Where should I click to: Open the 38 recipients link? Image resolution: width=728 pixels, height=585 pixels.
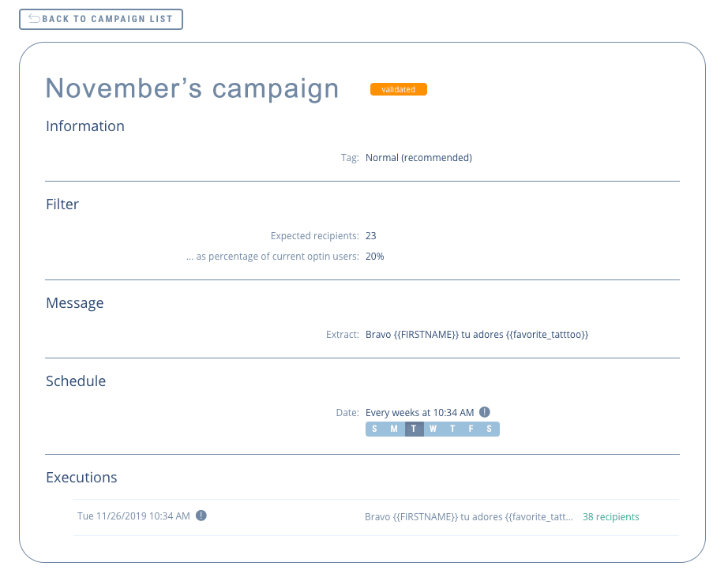click(610, 517)
